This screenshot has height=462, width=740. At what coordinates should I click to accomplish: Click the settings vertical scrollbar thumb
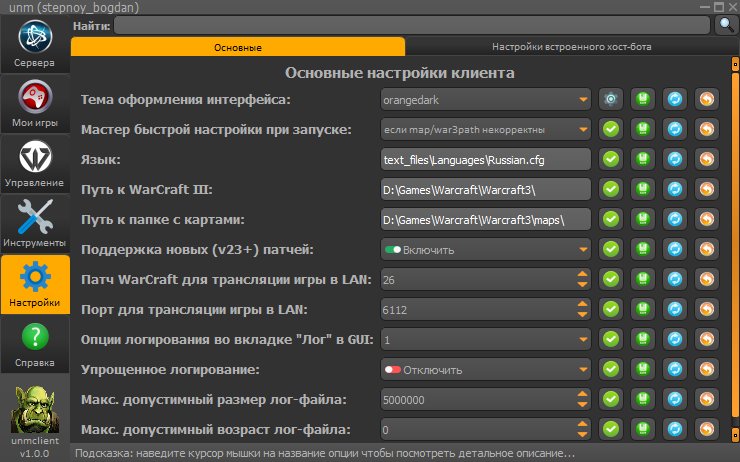[735, 244]
